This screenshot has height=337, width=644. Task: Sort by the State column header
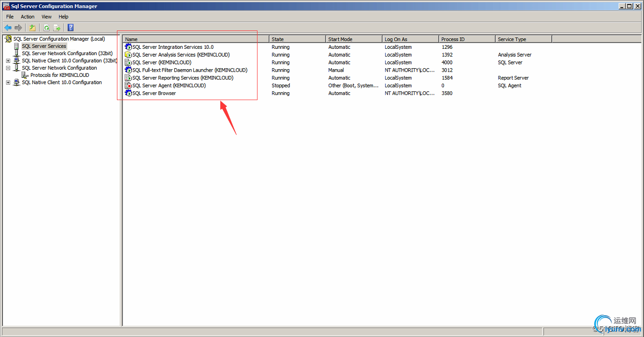click(298, 39)
